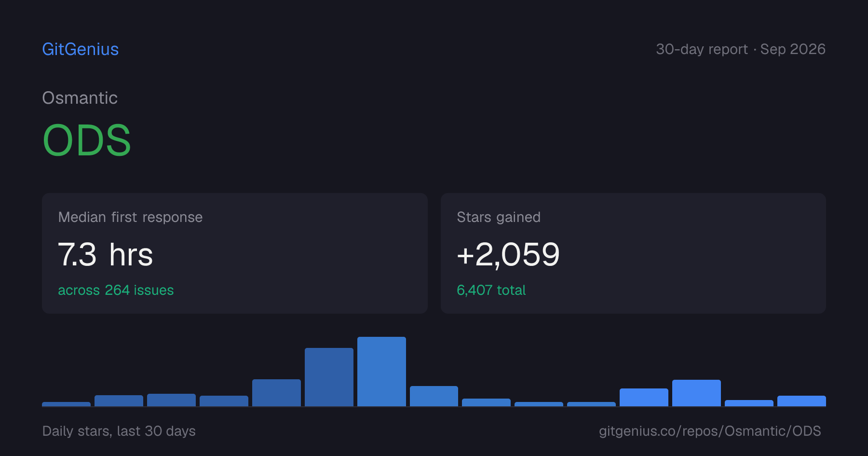Click the first bar of the chart
Image resolution: width=868 pixels, height=456 pixels.
66,404
